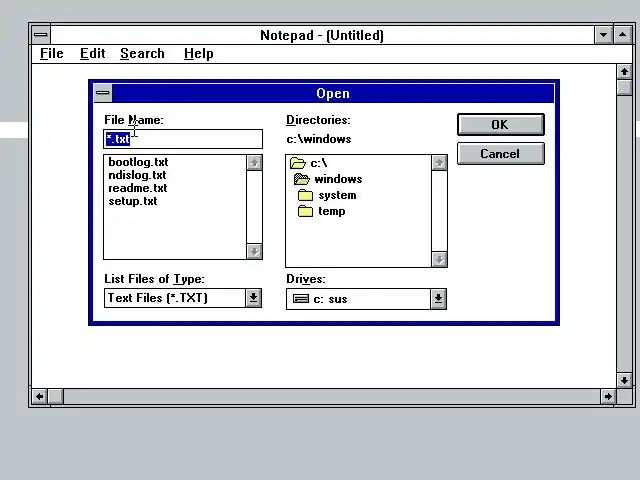Click Notepad vertical scroll down arrow
The width and height of the screenshot is (640, 480).
coord(624,380)
